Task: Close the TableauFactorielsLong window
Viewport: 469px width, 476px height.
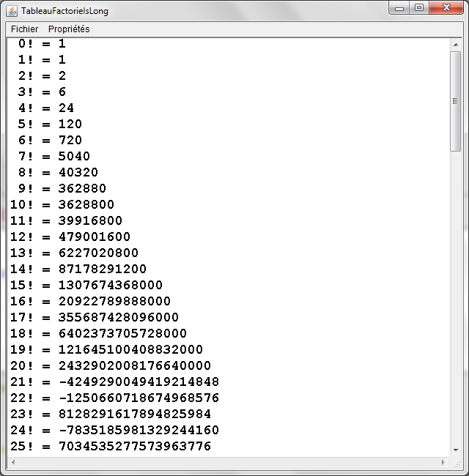Action: point(446,9)
